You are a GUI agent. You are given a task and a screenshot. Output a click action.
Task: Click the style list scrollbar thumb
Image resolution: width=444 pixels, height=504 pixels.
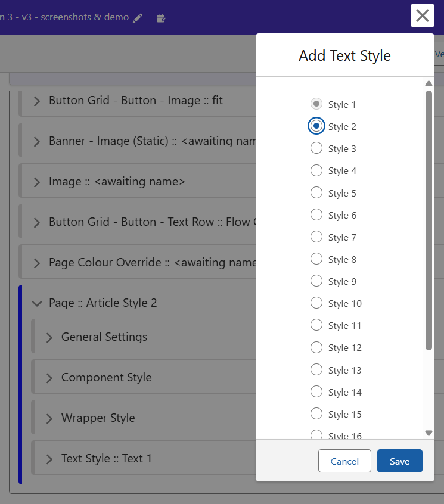(x=429, y=220)
